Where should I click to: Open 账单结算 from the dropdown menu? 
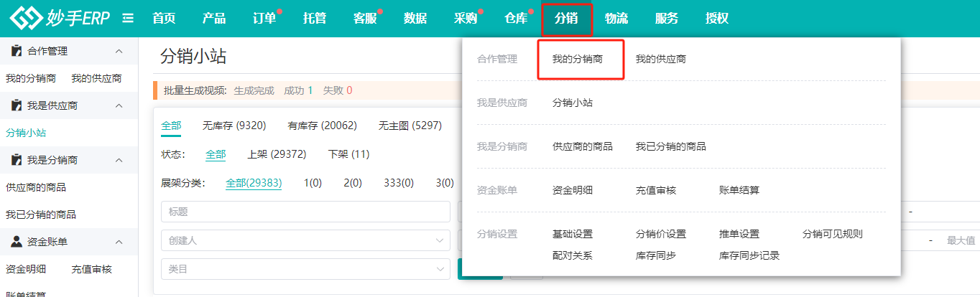click(739, 190)
